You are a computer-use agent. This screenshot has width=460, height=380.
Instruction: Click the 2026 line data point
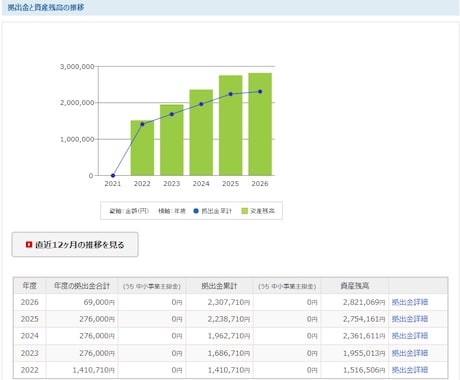(260, 92)
